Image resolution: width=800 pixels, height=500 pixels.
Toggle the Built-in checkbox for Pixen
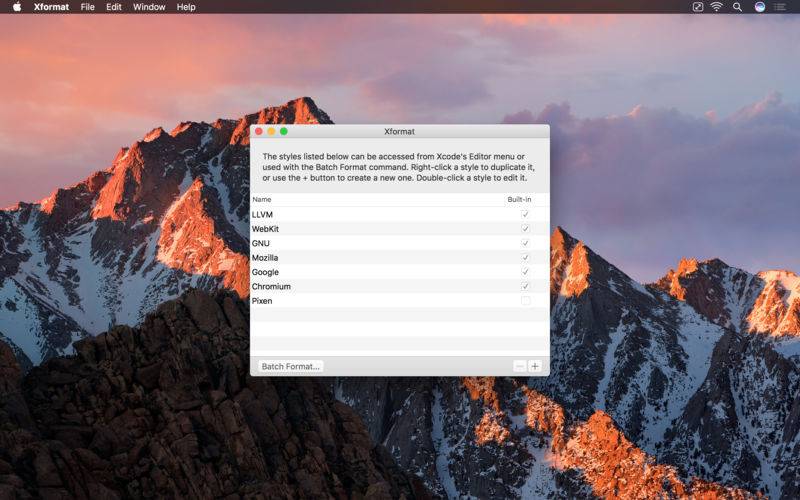click(x=525, y=301)
